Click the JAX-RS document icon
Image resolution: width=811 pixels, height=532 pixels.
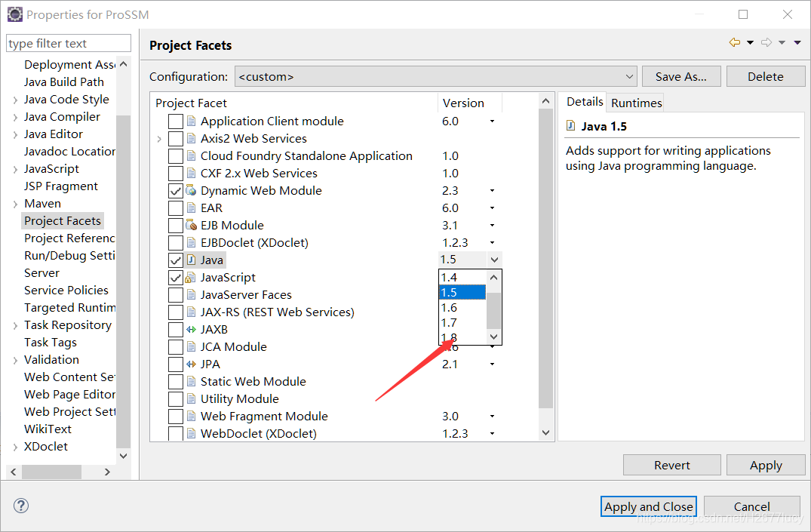192,312
